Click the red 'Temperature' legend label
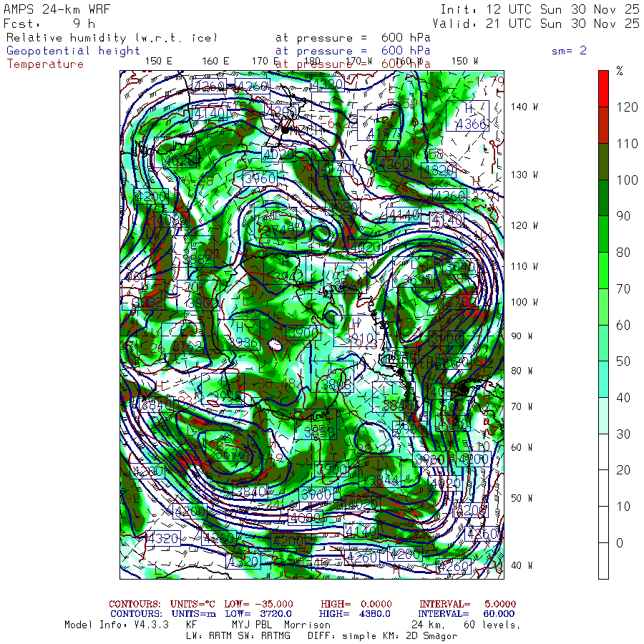 (45, 64)
